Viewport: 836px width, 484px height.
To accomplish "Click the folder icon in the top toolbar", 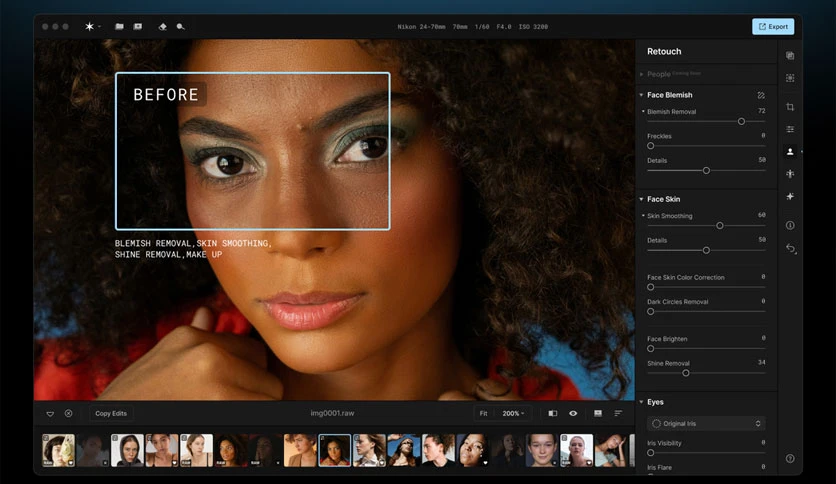I will (x=119, y=26).
